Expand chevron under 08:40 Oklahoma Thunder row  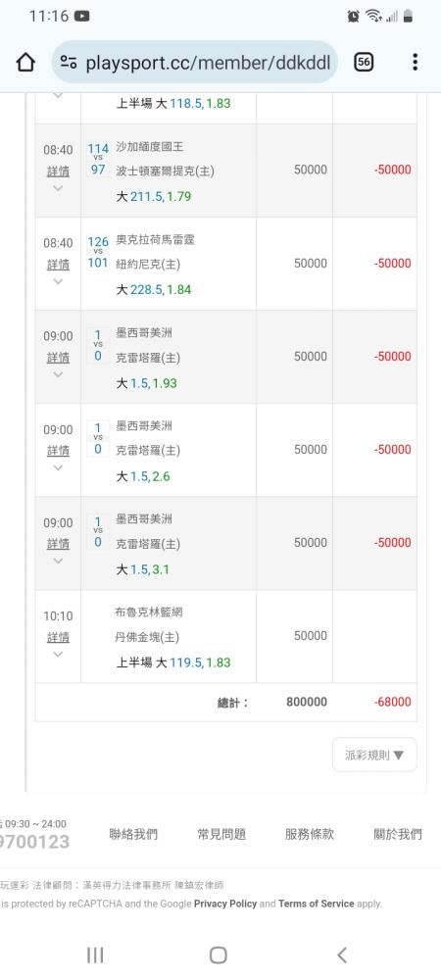click(x=58, y=281)
